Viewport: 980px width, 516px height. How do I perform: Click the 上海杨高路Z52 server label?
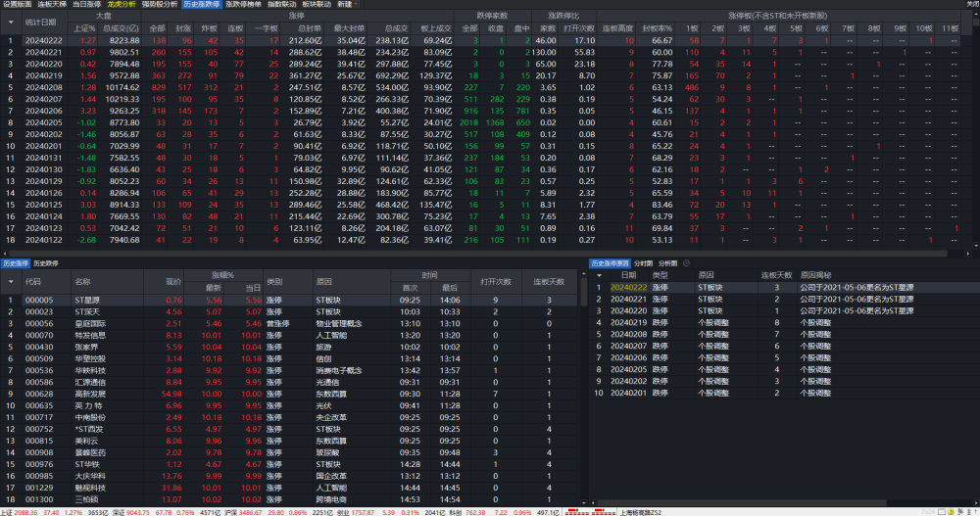pyautogui.click(x=641, y=512)
